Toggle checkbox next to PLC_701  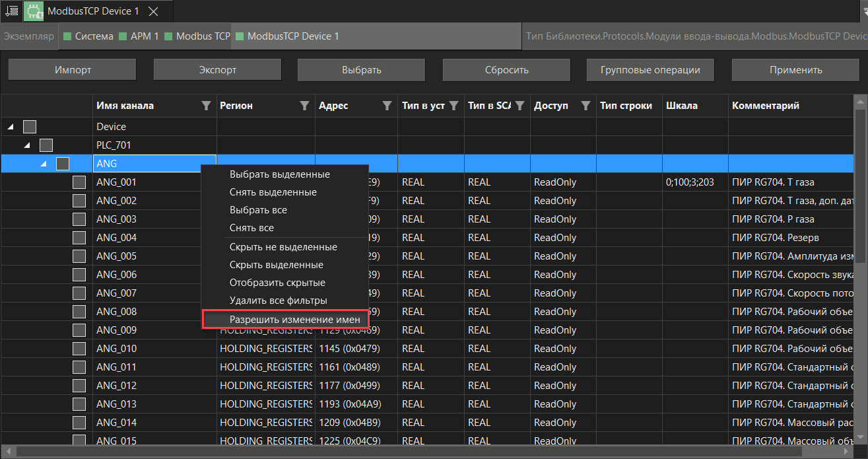pos(46,145)
